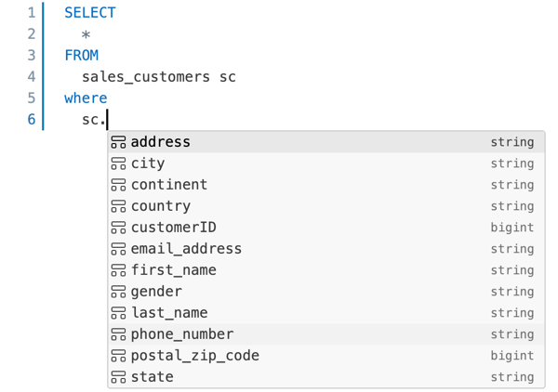Click the column icon next to state
The image size is (558, 392).
pos(118,377)
